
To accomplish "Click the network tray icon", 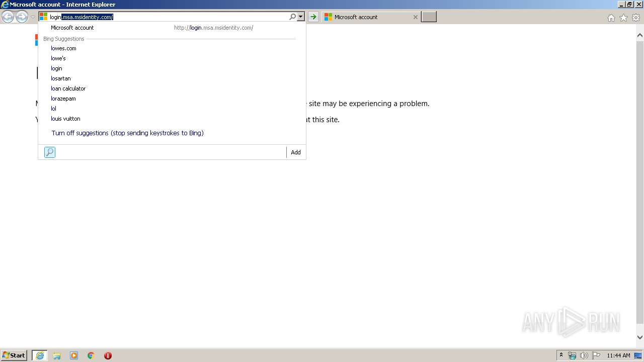I will [x=572, y=355].
